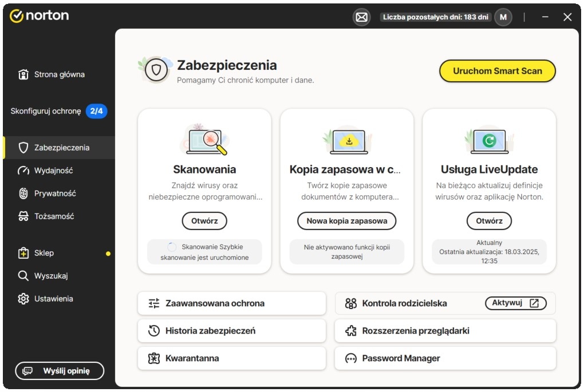Click Nie aktywowano funkcji kopii zapasowej status
This screenshot has height=392, width=584.
click(x=347, y=252)
